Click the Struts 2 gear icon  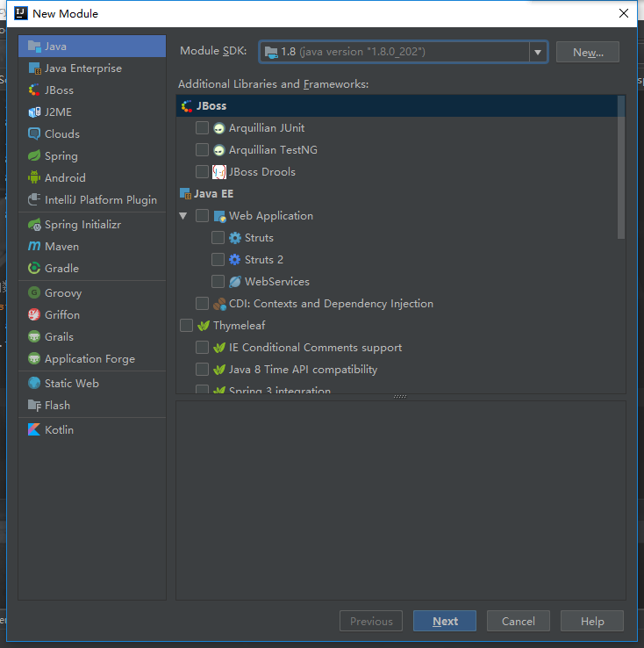(235, 260)
